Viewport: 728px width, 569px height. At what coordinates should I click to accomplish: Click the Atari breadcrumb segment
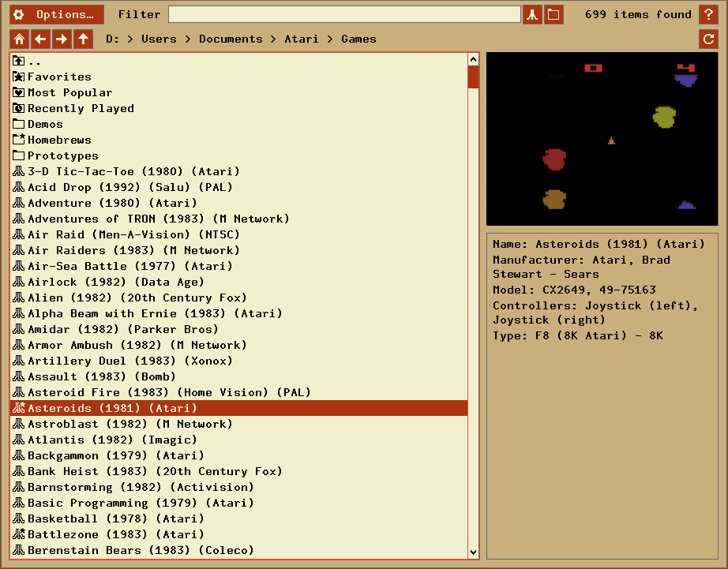click(302, 39)
